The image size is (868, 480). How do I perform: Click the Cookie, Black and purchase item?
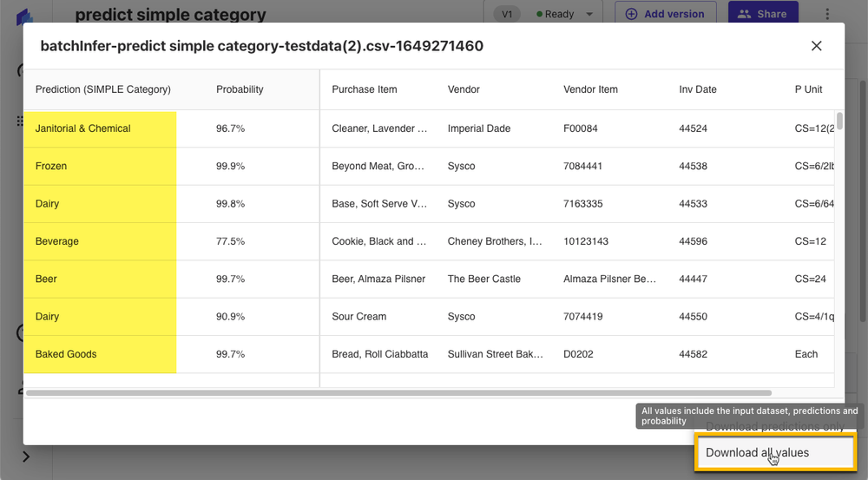(x=379, y=241)
